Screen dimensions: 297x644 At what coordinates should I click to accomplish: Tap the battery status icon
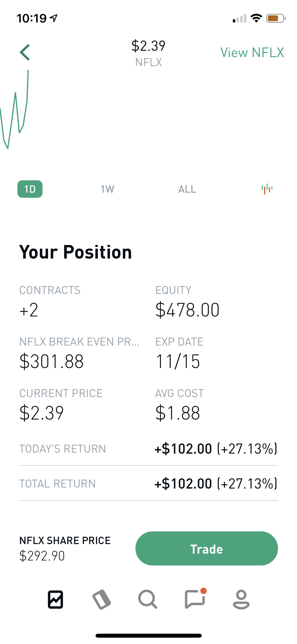tap(275, 18)
